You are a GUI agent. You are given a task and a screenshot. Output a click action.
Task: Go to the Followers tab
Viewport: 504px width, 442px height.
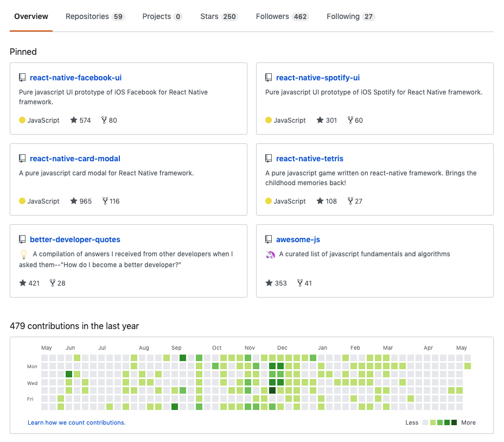(282, 16)
